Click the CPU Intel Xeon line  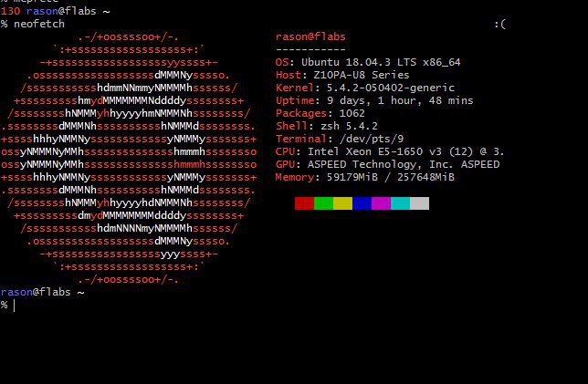coord(390,151)
